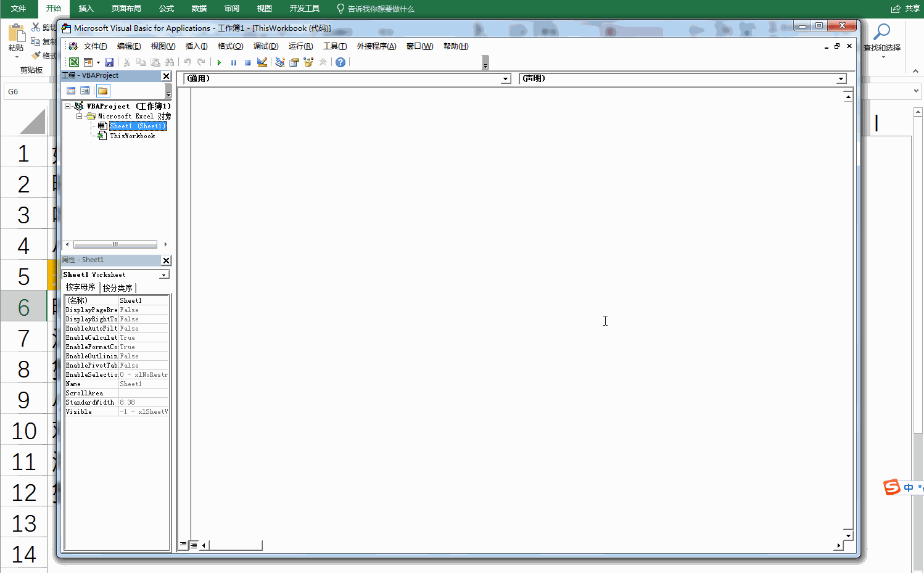The height and width of the screenshot is (573, 924).
Task: Open the 编辑(E) menu
Action: point(129,46)
